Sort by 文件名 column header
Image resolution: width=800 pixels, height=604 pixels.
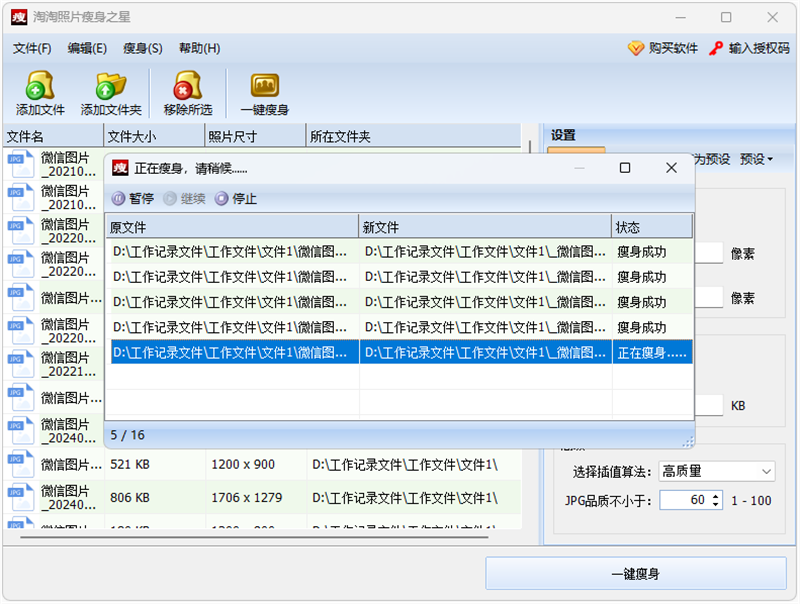pyautogui.click(x=54, y=136)
